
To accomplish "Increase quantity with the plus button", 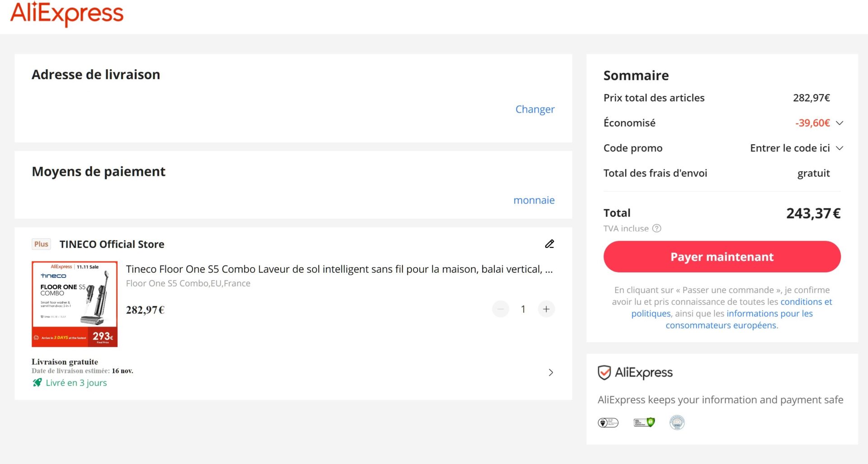I will point(546,309).
